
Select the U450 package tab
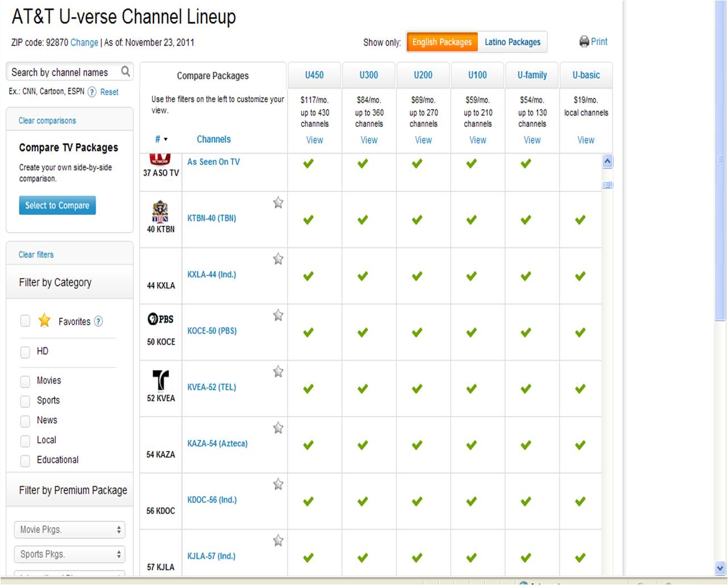(314, 75)
